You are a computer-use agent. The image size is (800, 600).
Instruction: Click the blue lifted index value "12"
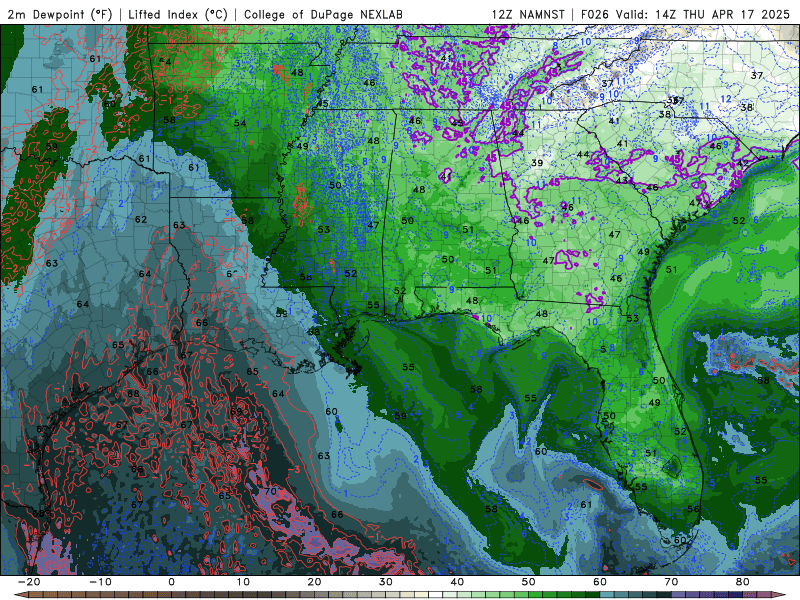726,99
